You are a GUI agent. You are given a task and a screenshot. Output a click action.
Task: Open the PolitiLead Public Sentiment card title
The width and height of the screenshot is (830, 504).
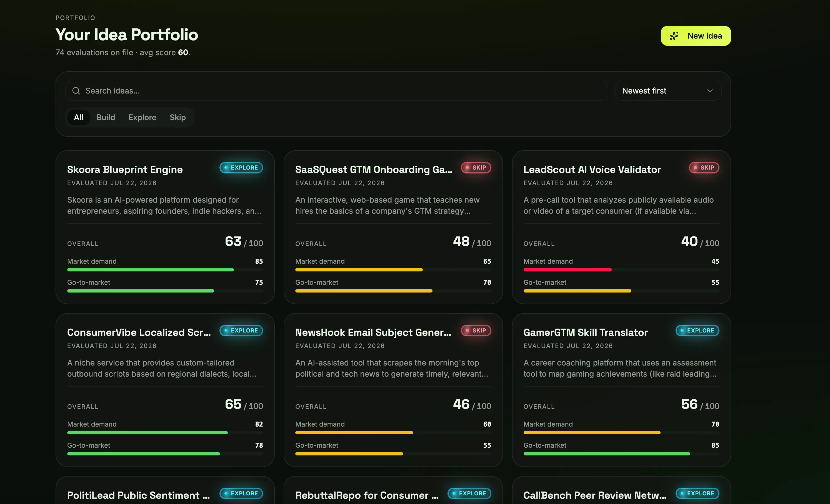point(138,495)
